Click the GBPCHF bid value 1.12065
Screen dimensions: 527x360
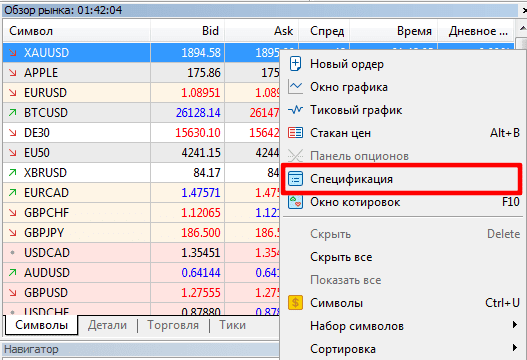click(201, 213)
